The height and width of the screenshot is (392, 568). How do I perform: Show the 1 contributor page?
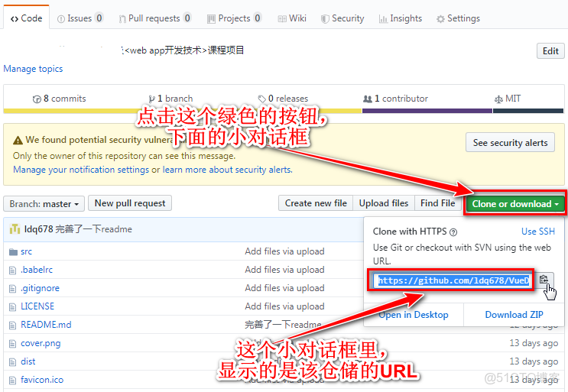click(395, 99)
